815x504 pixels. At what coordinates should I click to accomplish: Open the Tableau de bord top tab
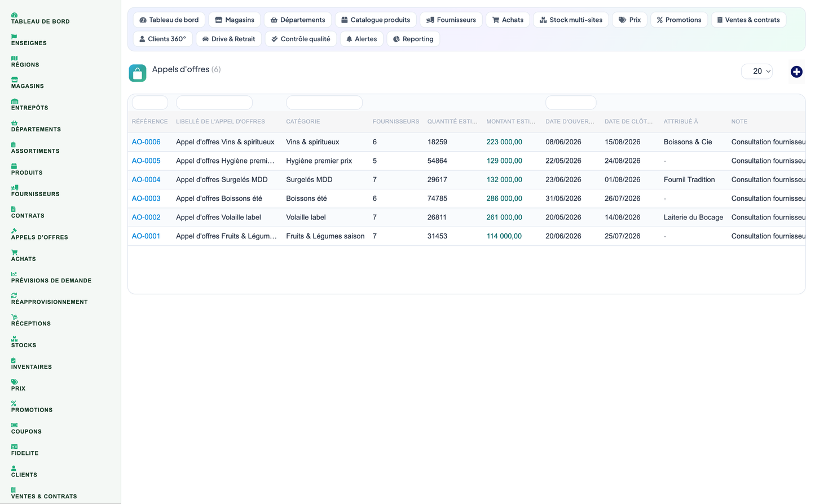pos(169,20)
